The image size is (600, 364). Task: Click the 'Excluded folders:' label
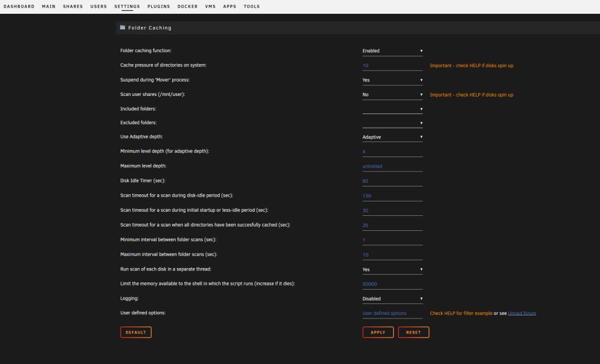click(139, 122)
